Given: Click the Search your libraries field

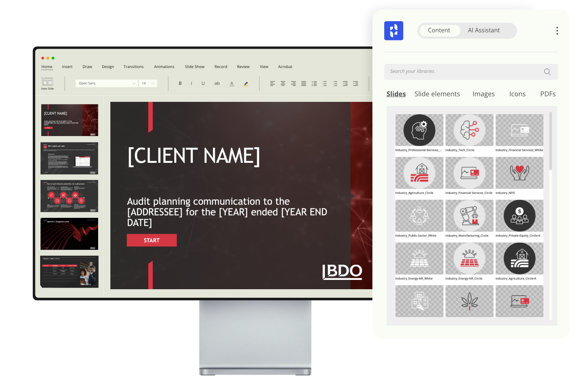Looking at the screenshot, I should tap(471, 72).
